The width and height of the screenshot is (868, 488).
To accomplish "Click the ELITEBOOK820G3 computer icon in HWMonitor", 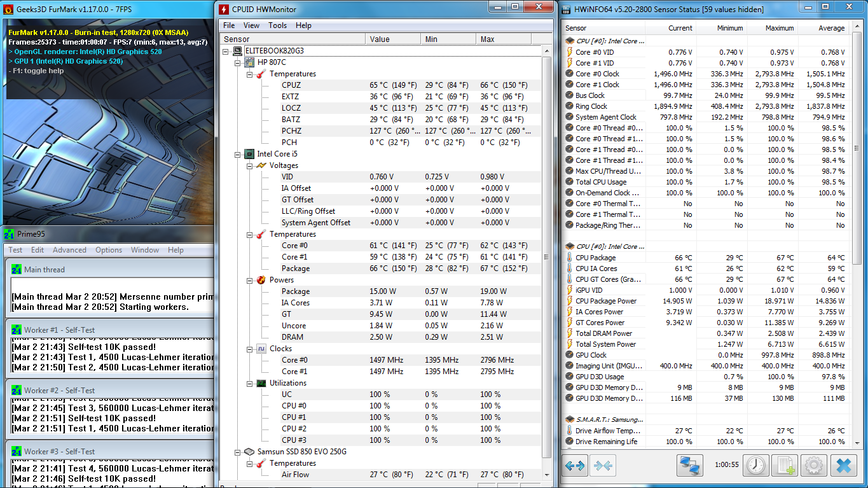I will pyautogui.click(x=238, y=51).
